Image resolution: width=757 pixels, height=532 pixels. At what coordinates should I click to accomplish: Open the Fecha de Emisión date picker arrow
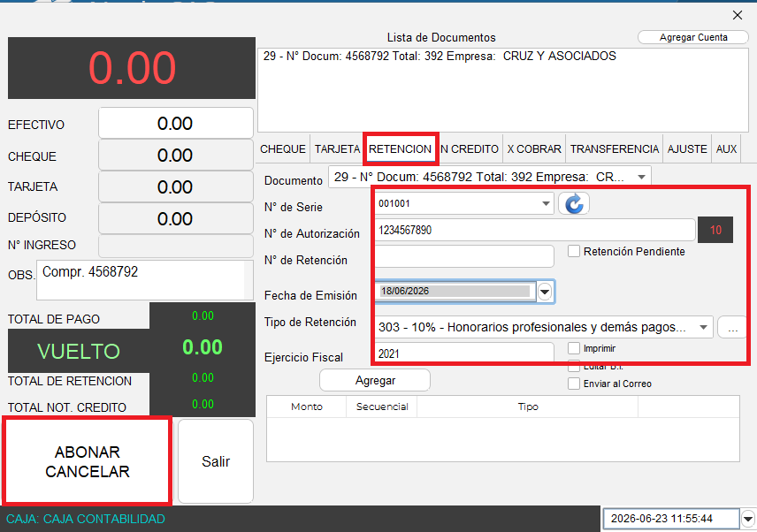click(x=545, y=292)
